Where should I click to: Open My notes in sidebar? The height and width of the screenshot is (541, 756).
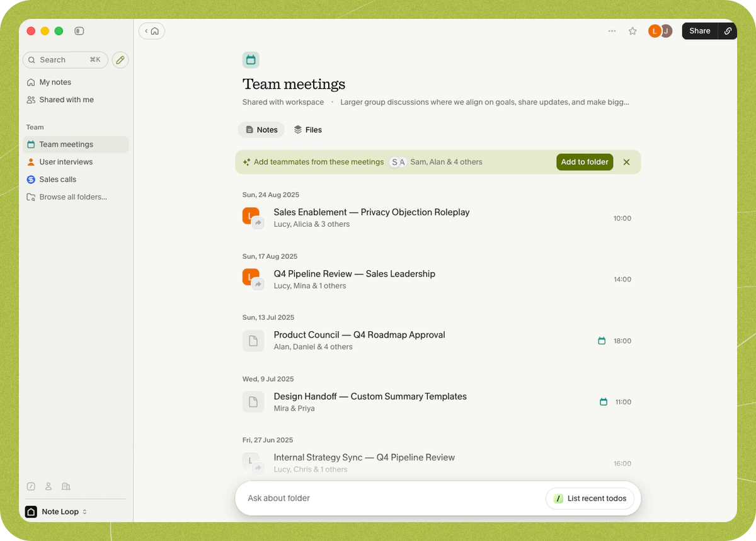76,83
